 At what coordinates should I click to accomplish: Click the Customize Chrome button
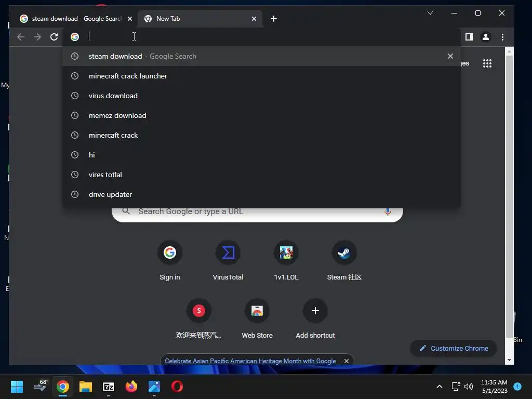click(x=454, y=349)
